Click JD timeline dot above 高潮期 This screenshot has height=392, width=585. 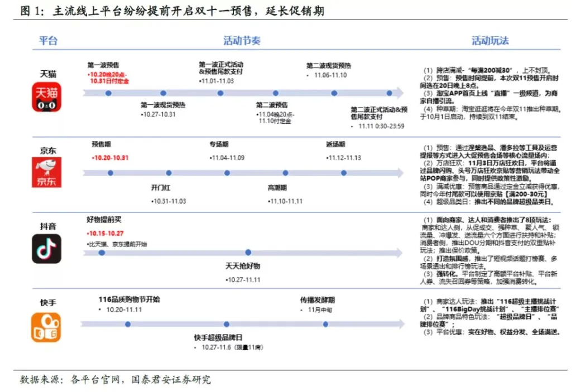point(285,173)
